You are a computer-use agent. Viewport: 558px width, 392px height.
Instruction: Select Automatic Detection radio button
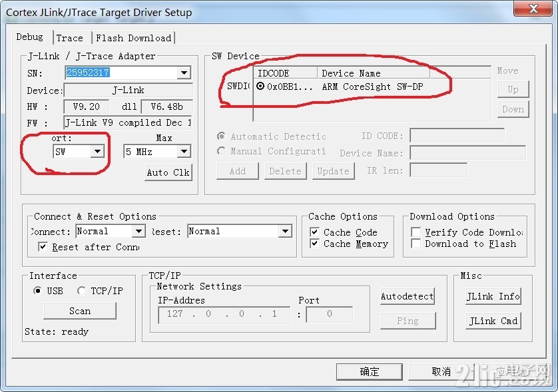[221, 136]
